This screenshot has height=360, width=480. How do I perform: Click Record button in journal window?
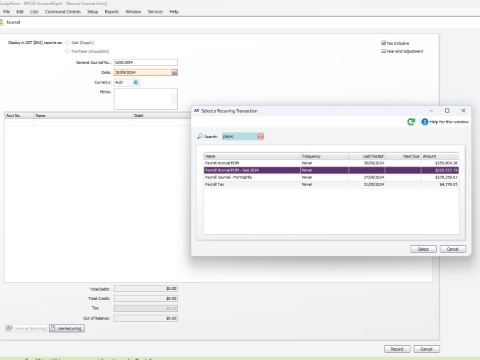click(x=397, y=349)
